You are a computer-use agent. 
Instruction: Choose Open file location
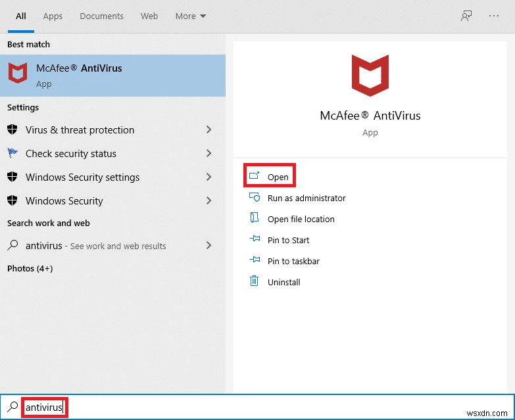point(301,219)
